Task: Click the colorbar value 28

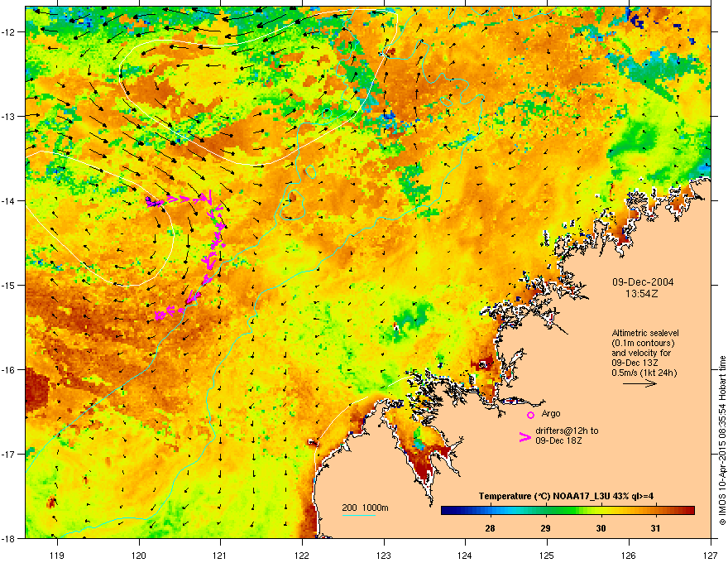Action: pyautogui.click(x=490, y=528)
